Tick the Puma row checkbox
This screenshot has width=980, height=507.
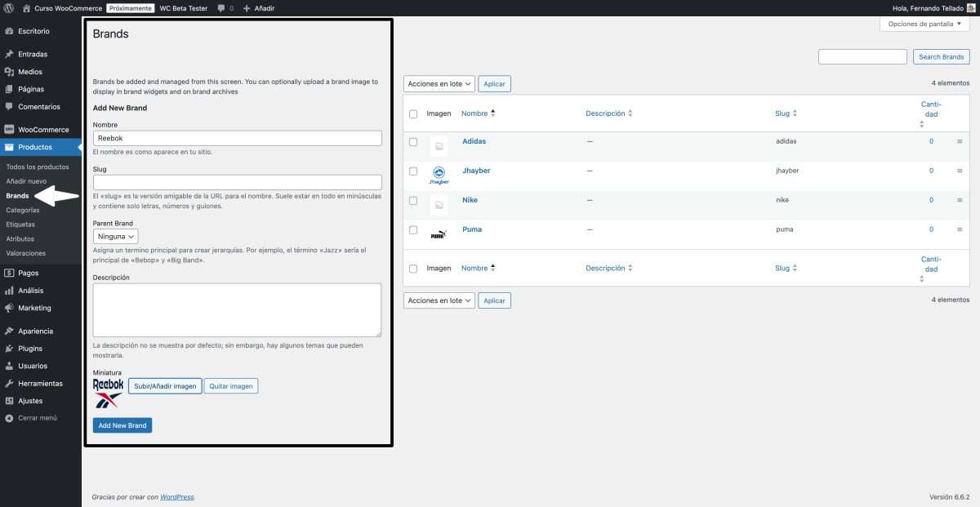413,230
